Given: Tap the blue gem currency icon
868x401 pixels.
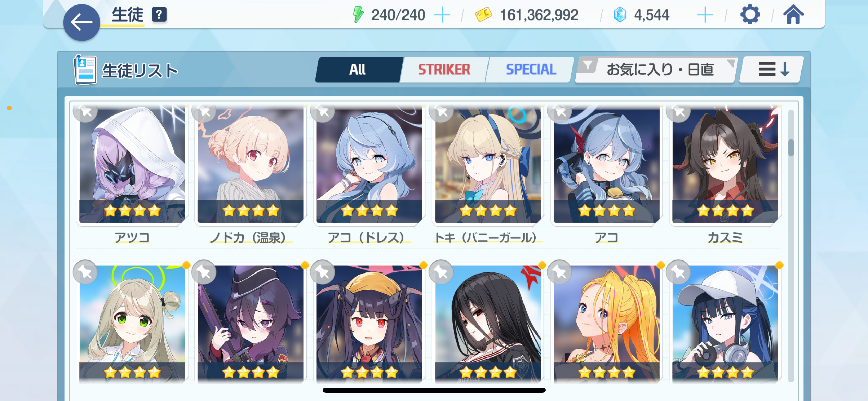Looking at the screenshot, I should click(x=620, y=15).
